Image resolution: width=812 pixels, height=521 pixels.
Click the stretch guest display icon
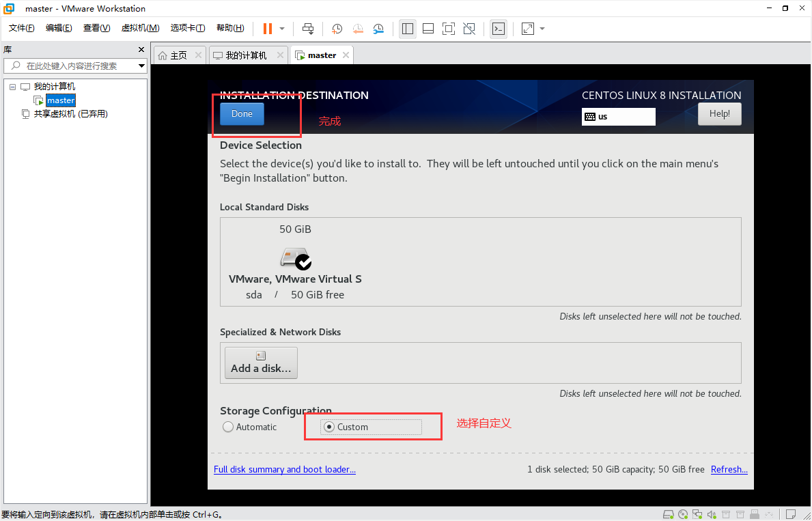click(528, 29)
